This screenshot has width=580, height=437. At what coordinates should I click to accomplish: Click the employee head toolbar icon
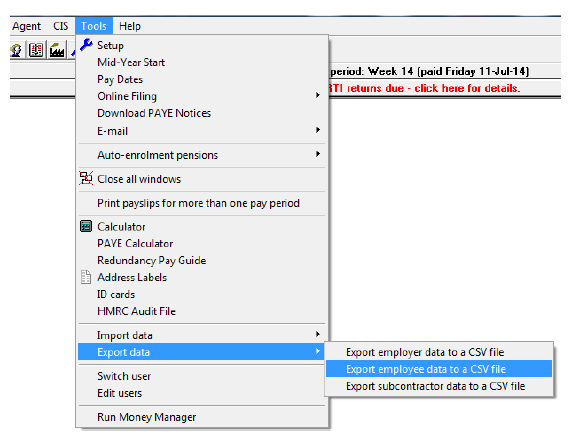click(16, 50)
